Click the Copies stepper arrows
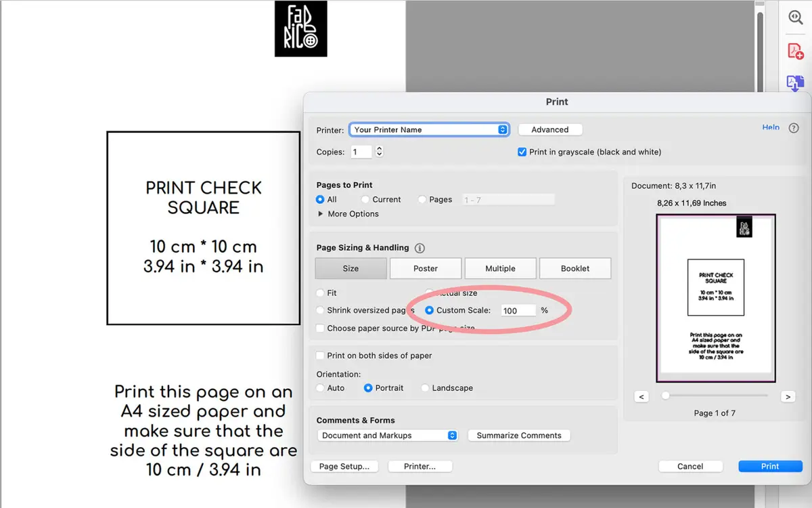The width and height of the screenshot is (812, 508). (x=379, y=152)
